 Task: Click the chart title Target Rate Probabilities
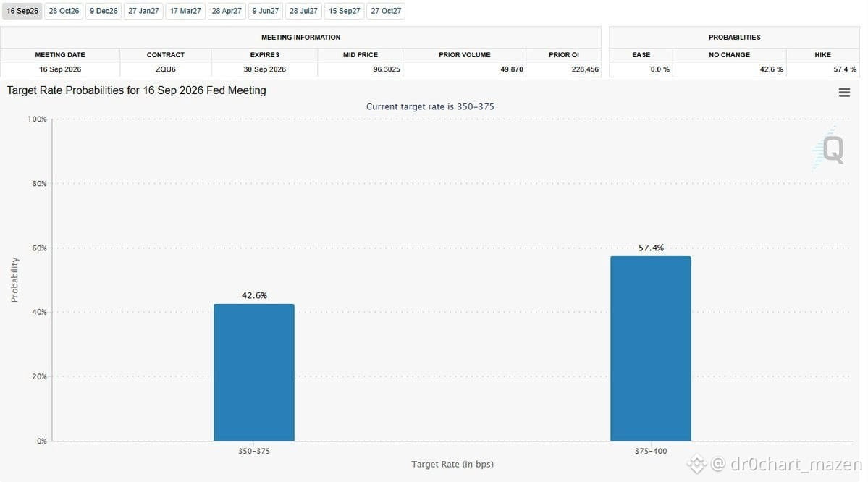136,90
